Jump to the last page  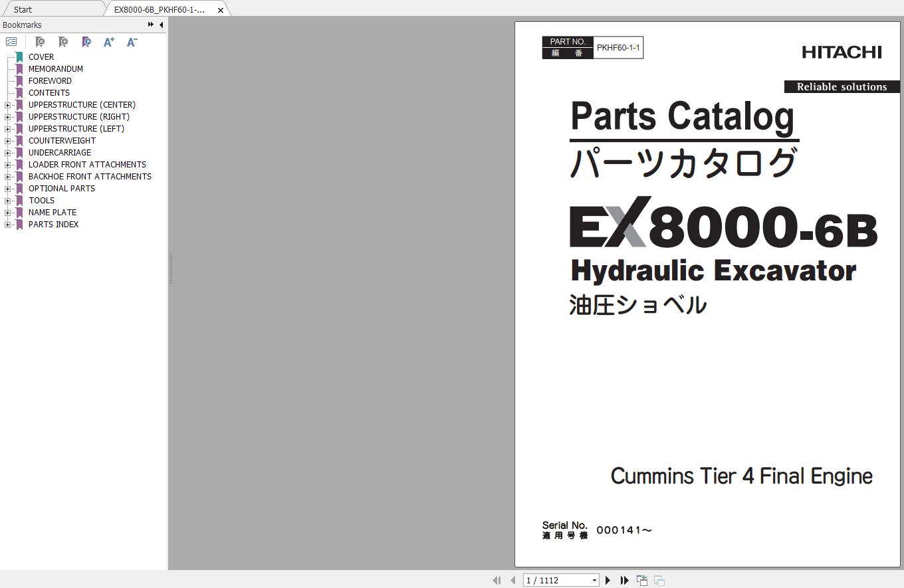(624, 580)
